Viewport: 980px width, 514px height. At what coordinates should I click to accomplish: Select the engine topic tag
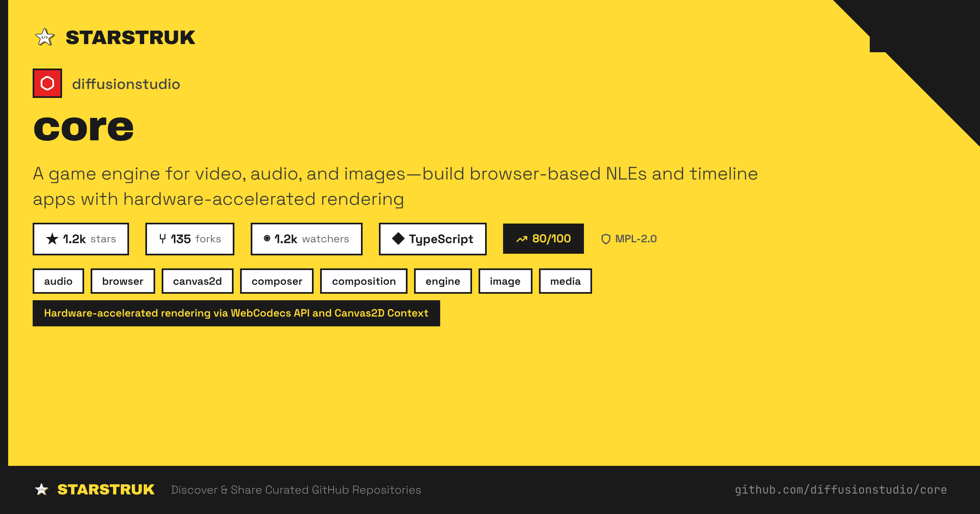443,281
